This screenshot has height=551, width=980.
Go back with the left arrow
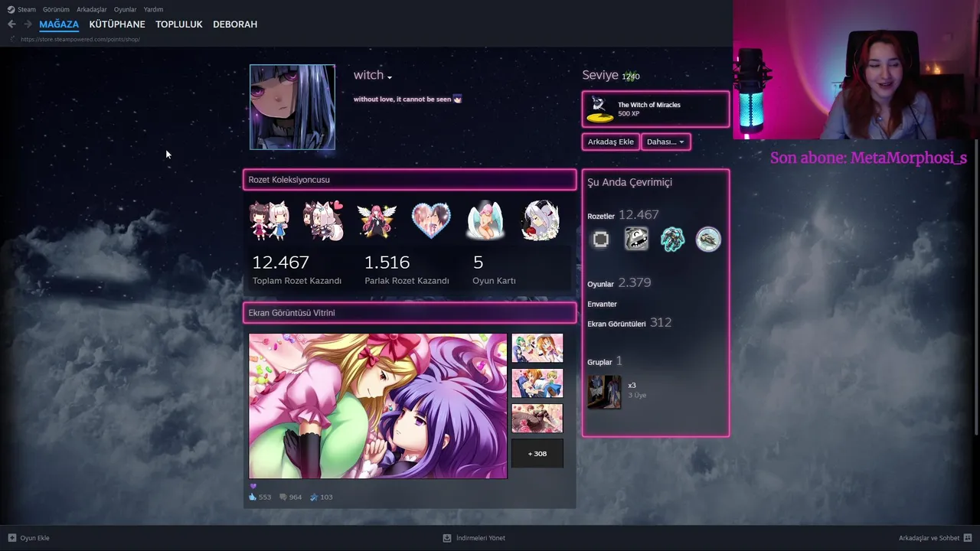pos(11,24)
